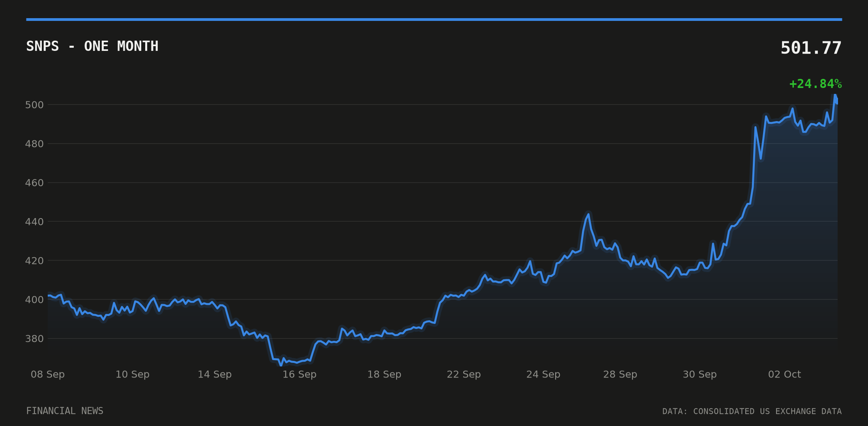Click the 480 y-axis label

coord(34,144)
